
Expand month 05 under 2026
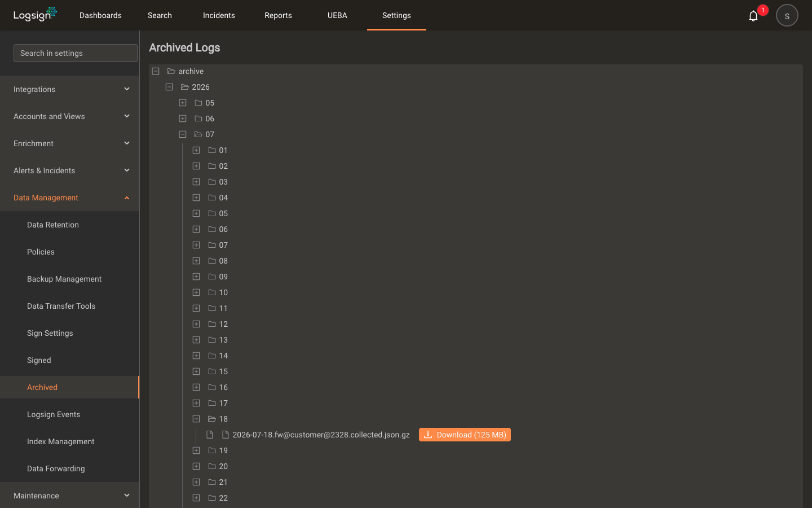tap(183, 103)
